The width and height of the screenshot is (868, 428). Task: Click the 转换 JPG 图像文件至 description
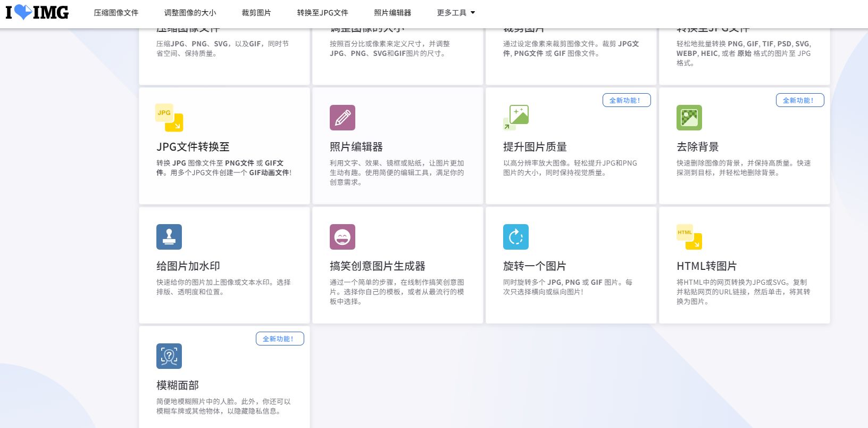[224, 168]
